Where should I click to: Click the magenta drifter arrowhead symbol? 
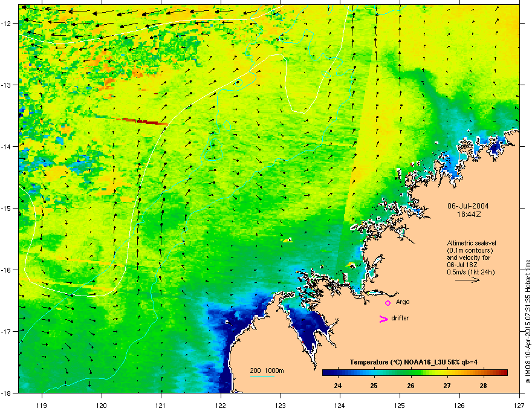(383, 319)
